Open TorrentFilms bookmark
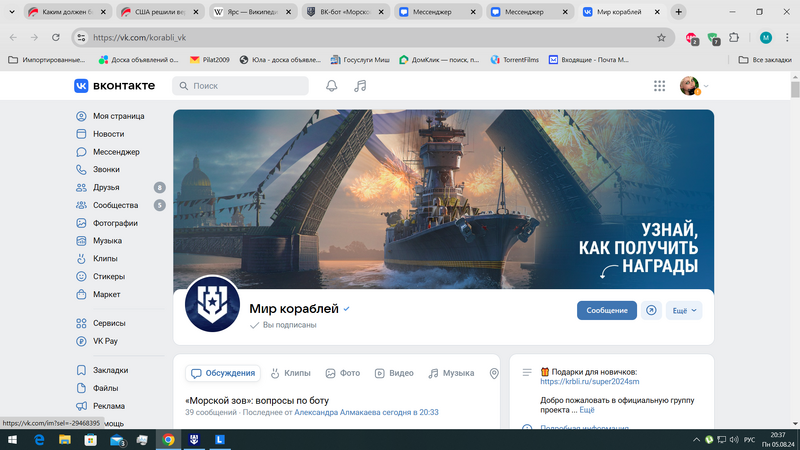Screen dimensions: 800x450 click(515, 60)
